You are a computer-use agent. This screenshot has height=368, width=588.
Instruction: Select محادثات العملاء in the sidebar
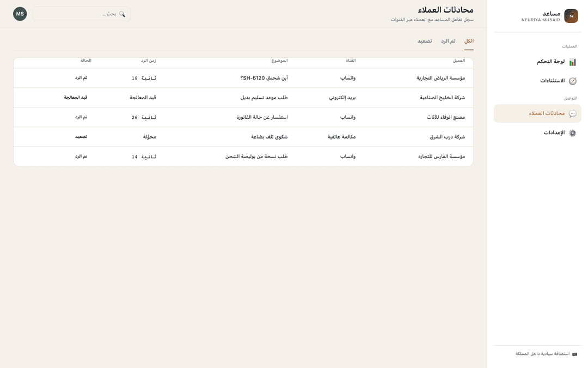(537, 113)
